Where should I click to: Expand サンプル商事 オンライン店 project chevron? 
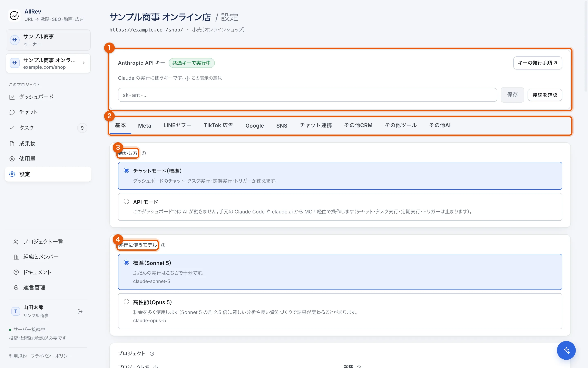[x=84, y=63]
